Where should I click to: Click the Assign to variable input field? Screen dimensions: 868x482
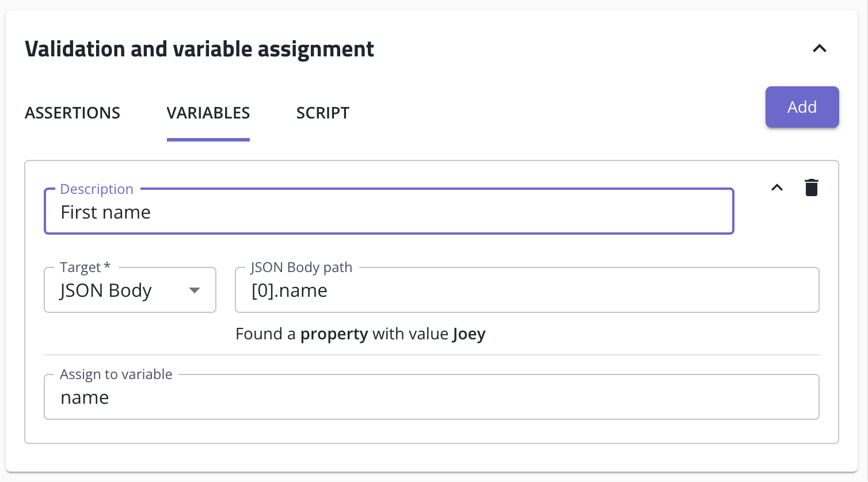[x=432, y=397]
